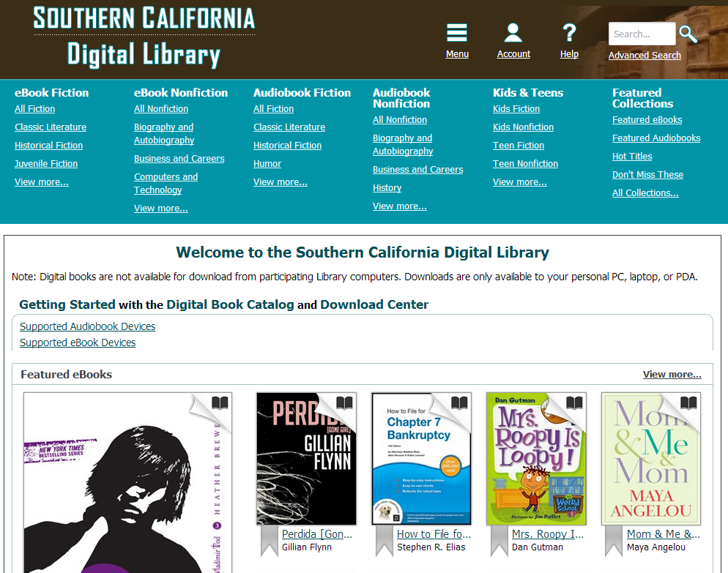Click eBook icon on Chapter 7 Bankruptcy cover
The image size is (728, 573).
(x=459, y=402)
